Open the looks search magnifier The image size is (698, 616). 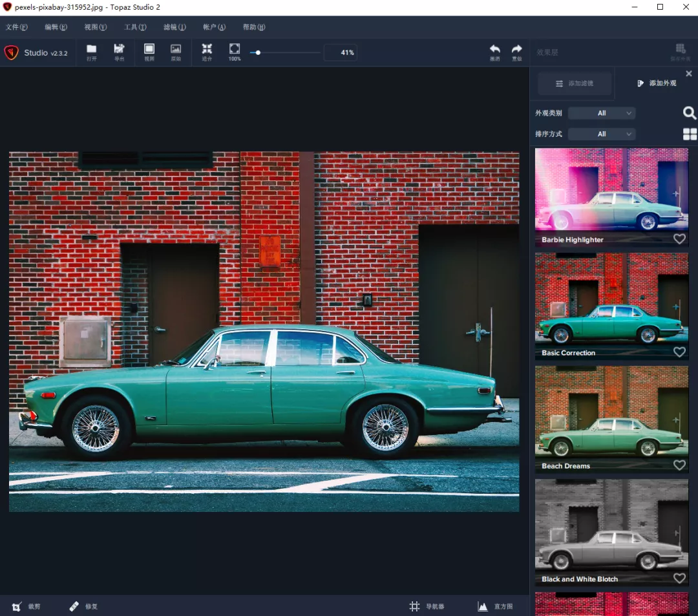(690, 113)
